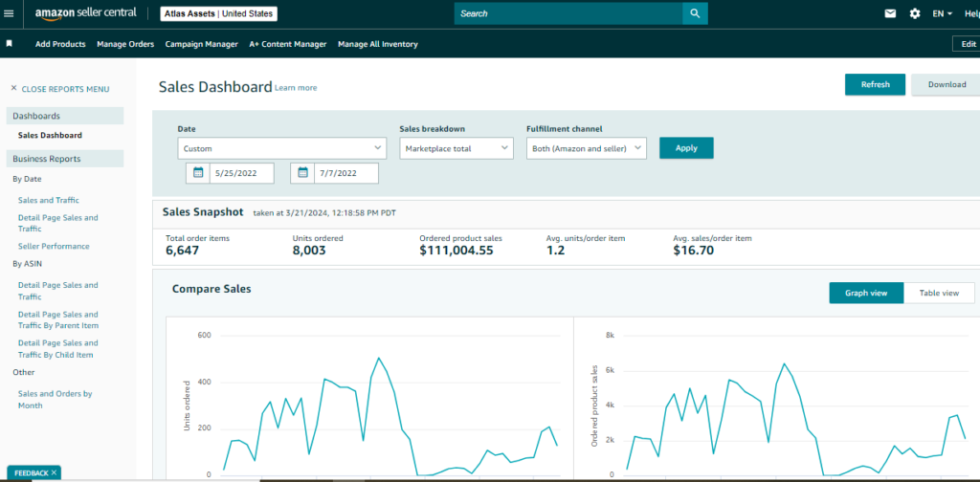The width and height of the screenshot is (980, 482).
Task: Click the bookmark icon in the toolbar
Action: tap(10, 44)
